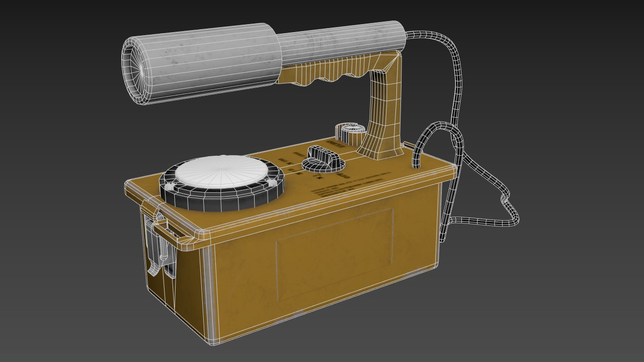Select the small ribbed knob beside handle

[350, 132]
